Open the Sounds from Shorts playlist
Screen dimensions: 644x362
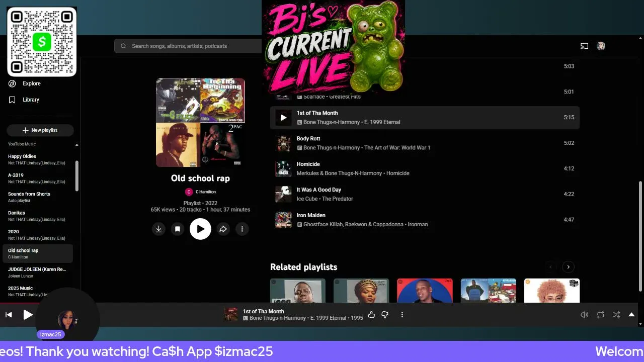click(38, 197)
